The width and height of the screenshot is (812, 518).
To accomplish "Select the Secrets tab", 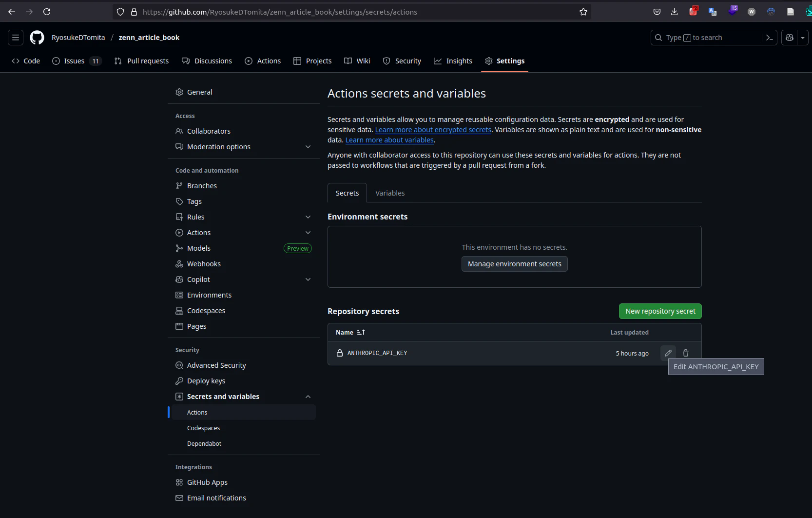I will click(347, 193).
